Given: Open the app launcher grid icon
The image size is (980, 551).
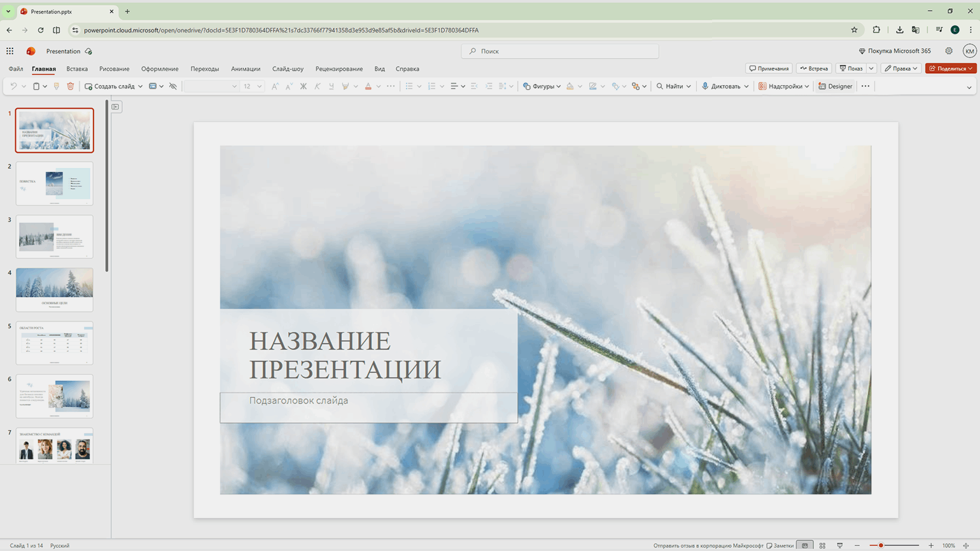Looking at the screenshot, I should click(x=10, y=51).
